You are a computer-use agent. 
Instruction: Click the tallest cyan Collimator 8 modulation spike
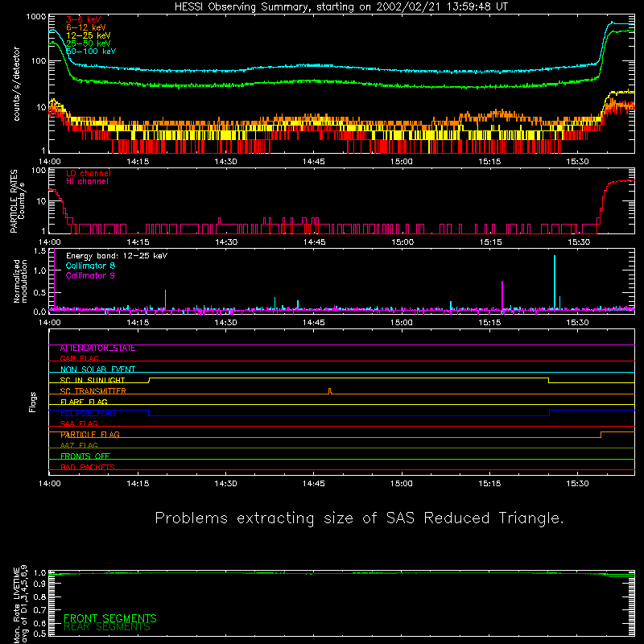(x=555, y=281)
